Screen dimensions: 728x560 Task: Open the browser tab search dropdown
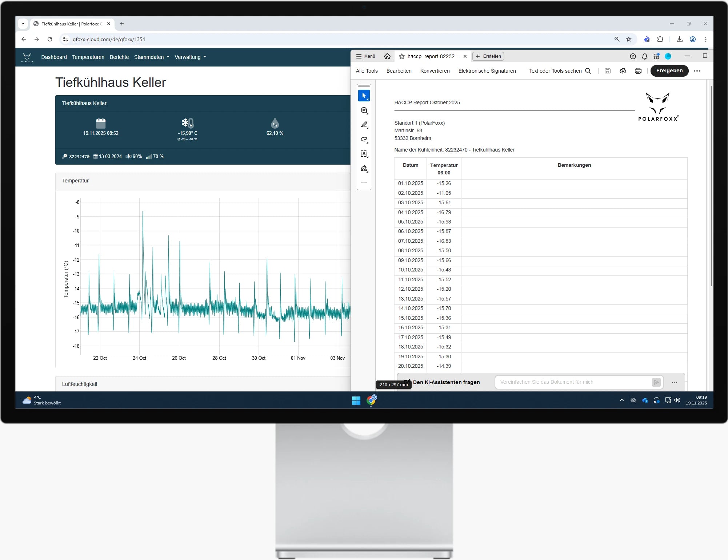click(x=23, y=24)
